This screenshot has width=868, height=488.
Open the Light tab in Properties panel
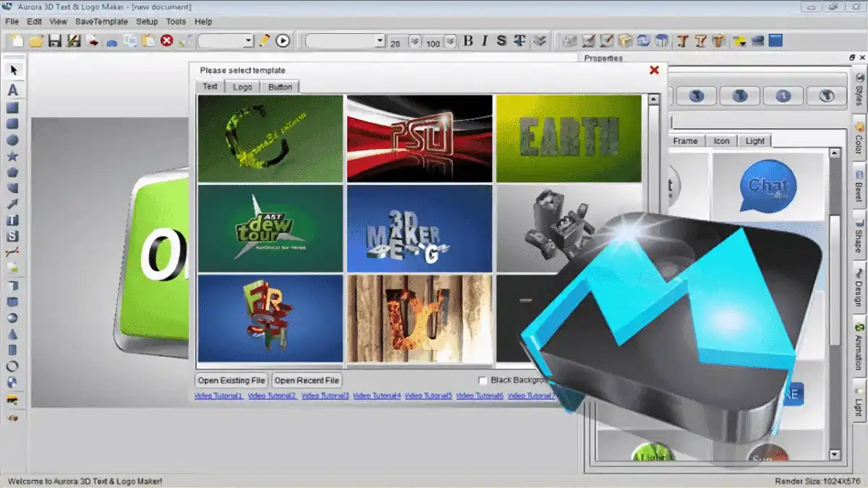click(755, 141)
